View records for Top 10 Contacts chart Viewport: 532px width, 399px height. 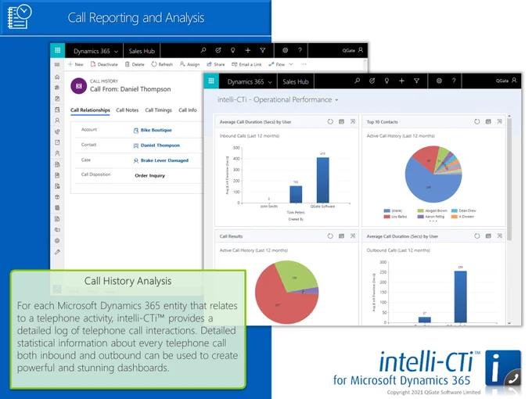[488, 121]
